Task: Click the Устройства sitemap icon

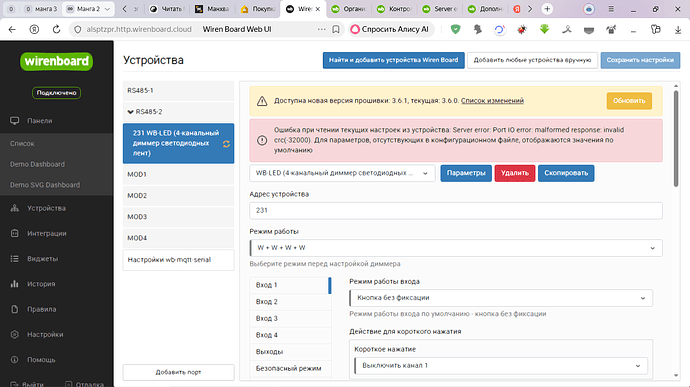Action: [15, 208]
